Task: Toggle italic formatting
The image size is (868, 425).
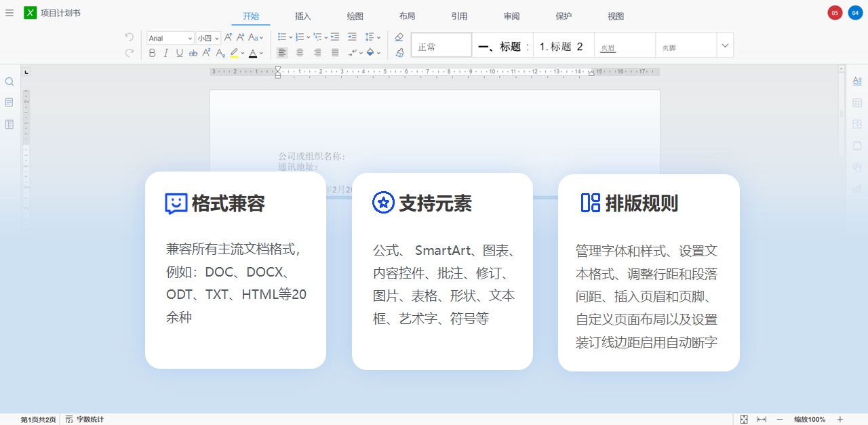Action: pyautogui.click(x=165, y=52)
